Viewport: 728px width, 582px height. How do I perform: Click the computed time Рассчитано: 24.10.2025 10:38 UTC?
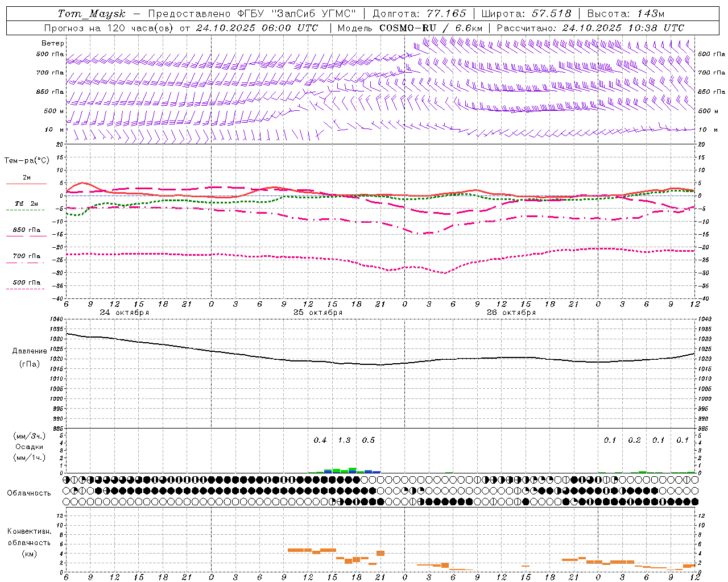590,28
